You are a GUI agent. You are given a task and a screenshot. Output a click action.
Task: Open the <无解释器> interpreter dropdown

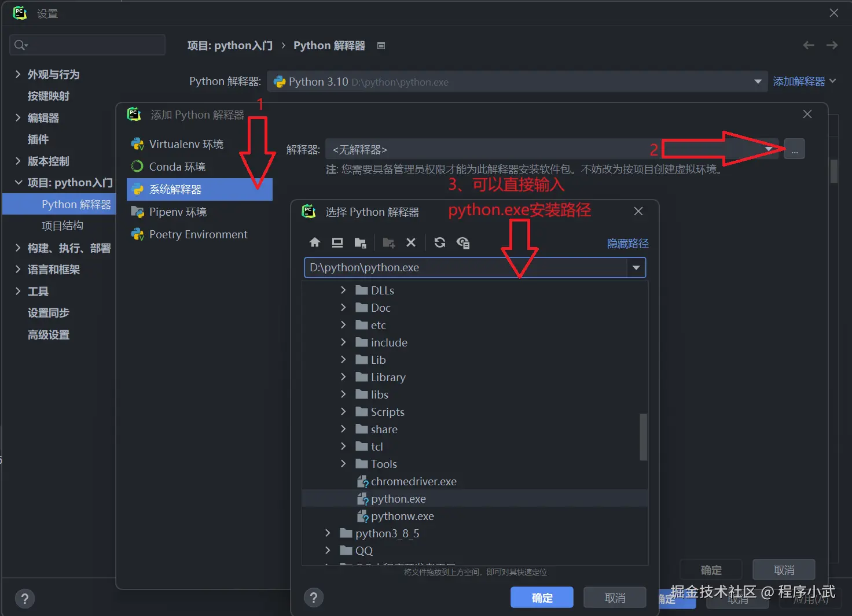553,149
